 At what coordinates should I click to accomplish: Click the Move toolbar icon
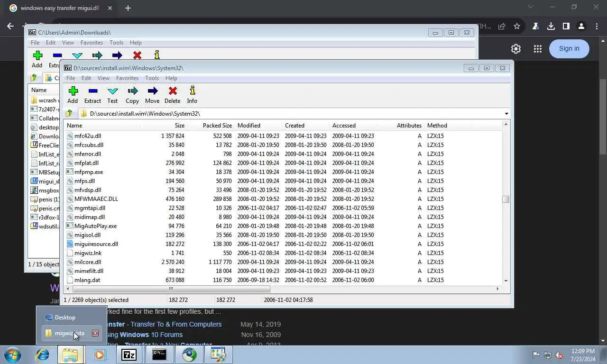[152, 94]
